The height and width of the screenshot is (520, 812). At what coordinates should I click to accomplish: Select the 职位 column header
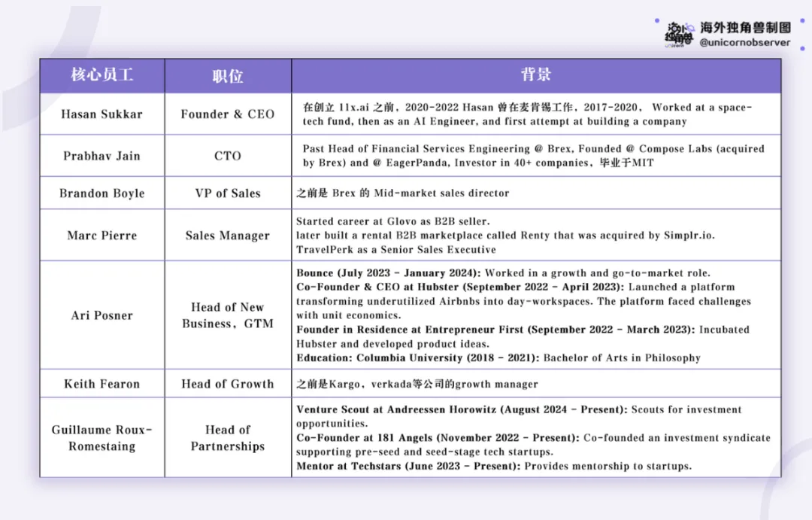[228, 76]
